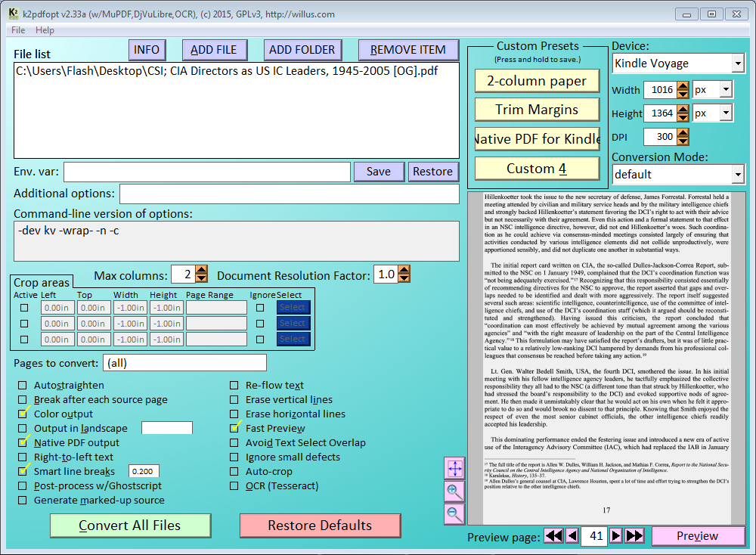This screenshot has height=555, width=756.
Task: Apply the Trim Margins preset
Action: click(x=537, y=110)
